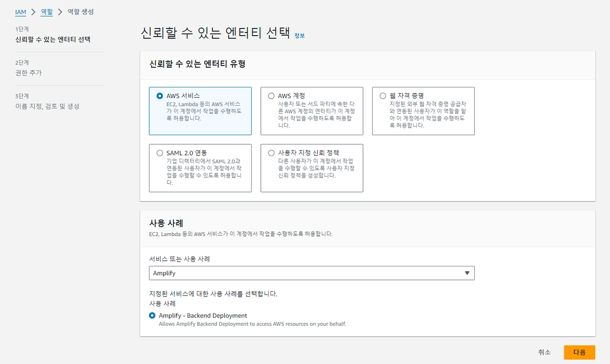Cancel role creation with 취소

[x=544, y=352]
